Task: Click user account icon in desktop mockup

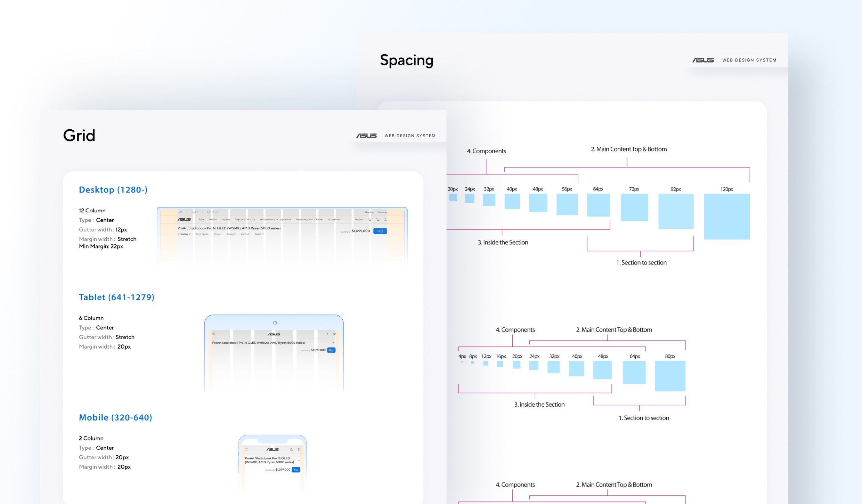Action: (x=385, y=220)
